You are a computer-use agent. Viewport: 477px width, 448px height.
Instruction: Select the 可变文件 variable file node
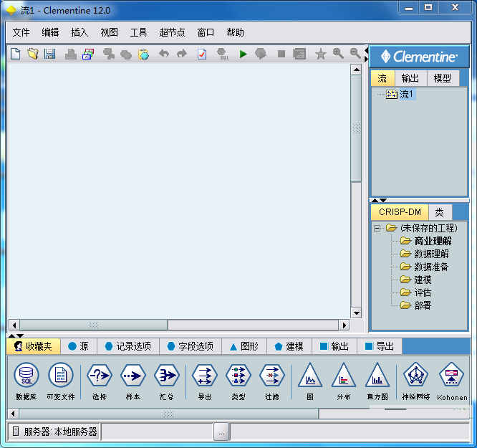61,375
